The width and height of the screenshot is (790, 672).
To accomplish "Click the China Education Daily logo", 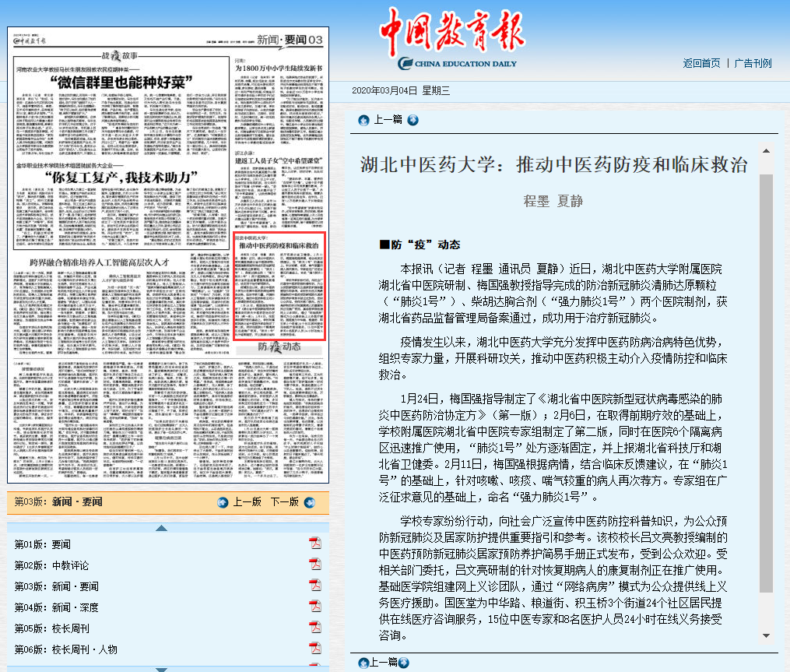I will [x=452, y=39].
